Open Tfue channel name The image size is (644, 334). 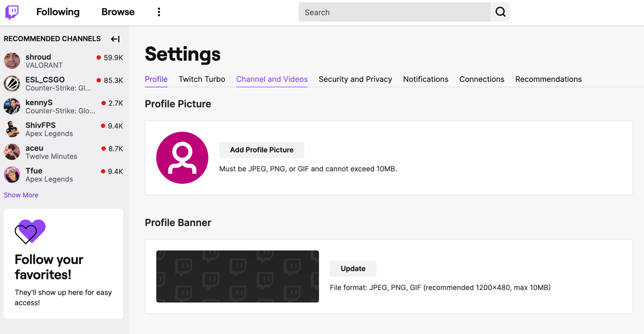[34, 171]
